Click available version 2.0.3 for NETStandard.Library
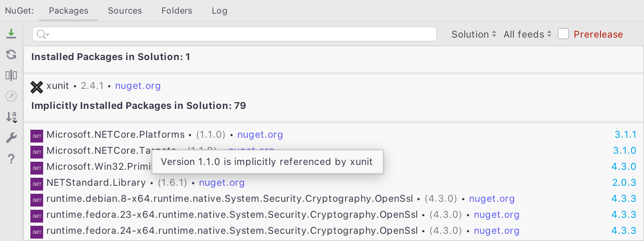644x241 pixels. point(624,183)
